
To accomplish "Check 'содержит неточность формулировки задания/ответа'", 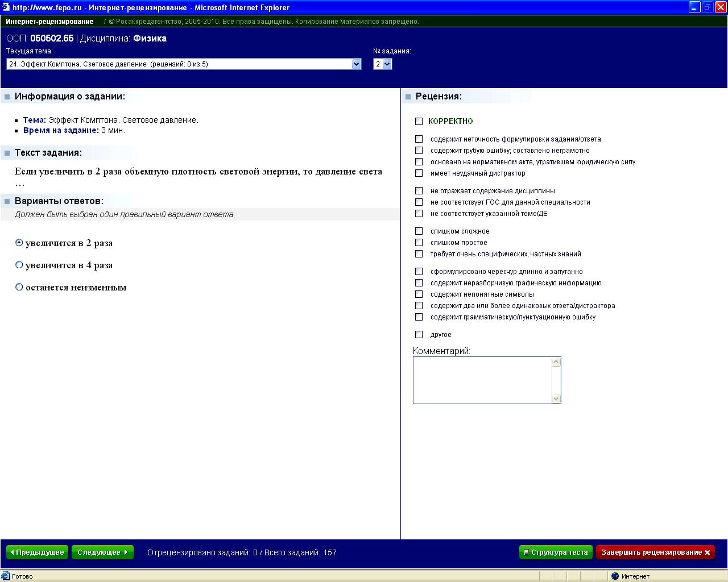I will [419, 139].
